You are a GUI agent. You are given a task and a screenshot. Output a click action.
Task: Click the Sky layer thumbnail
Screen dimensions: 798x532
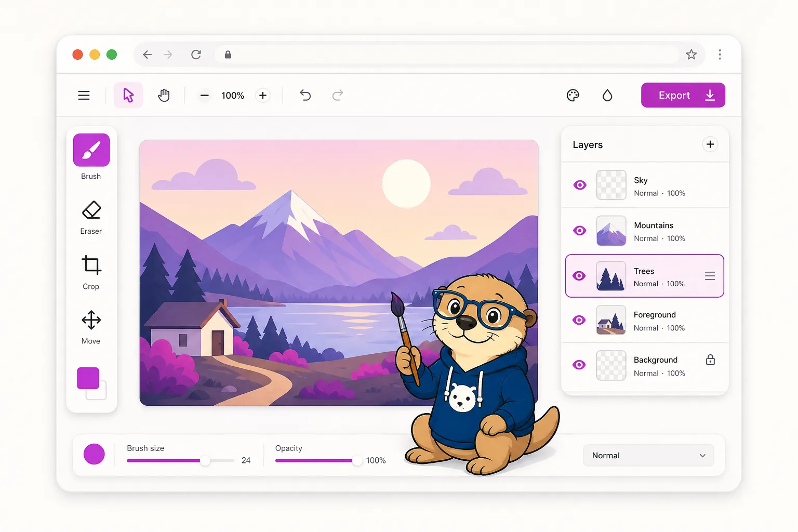point(611,185)
